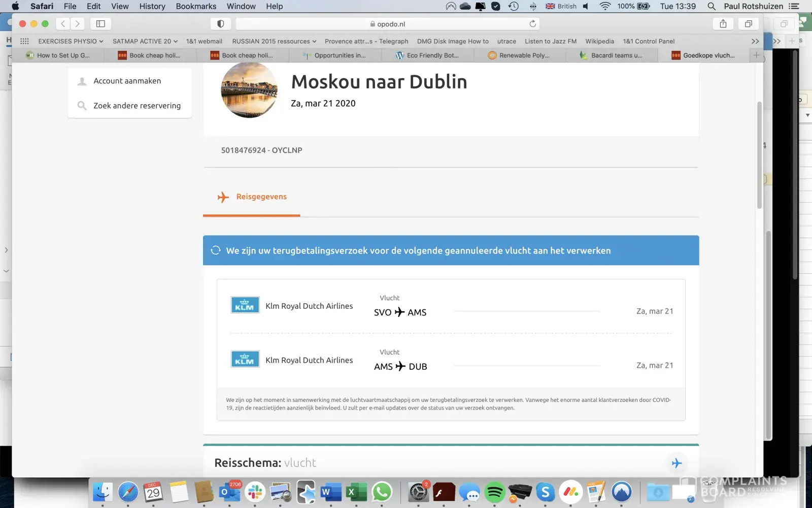
Task: Launch Microsoft Excel from the Dock
Action: [356, 492]
